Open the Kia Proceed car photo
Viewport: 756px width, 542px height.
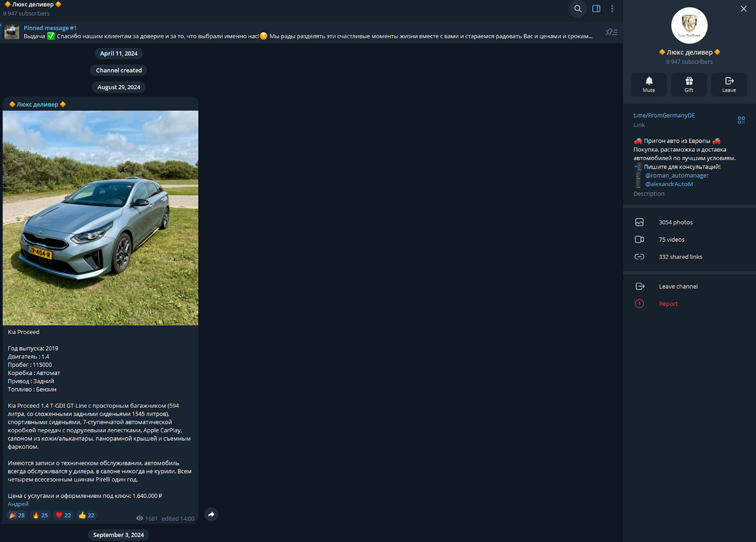point(100,218)
